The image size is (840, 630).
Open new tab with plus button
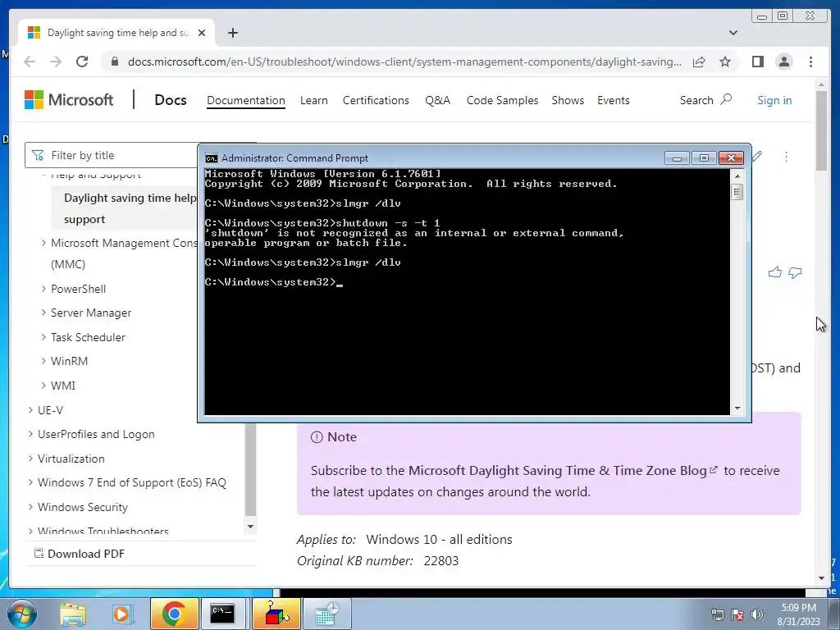coord(232,33)
